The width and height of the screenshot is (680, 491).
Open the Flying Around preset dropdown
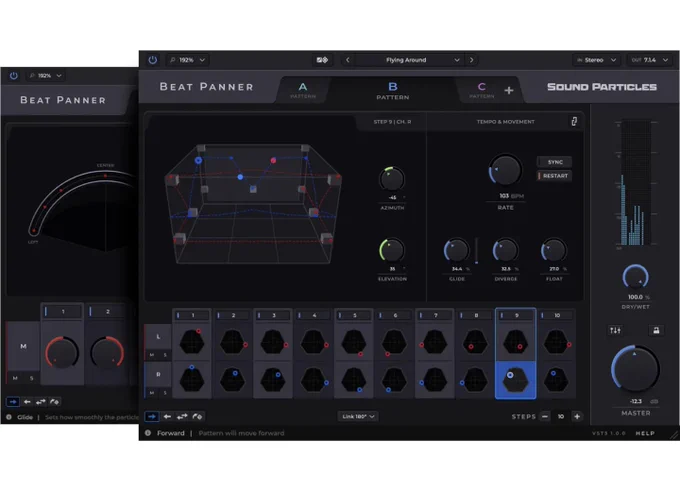pyautogui.click(x=409, y=60)
